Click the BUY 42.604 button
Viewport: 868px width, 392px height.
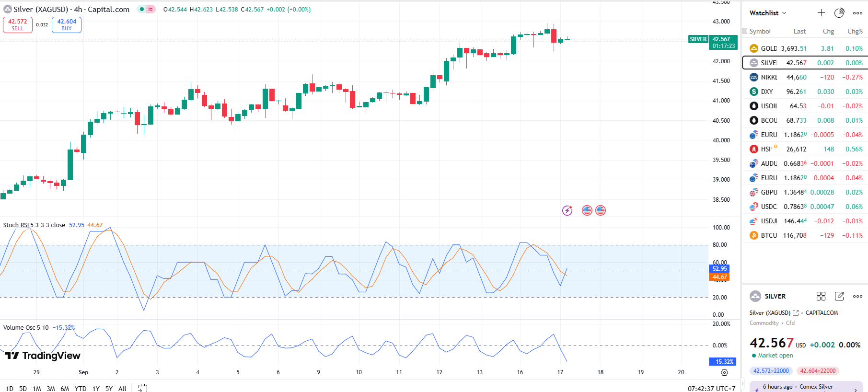click(67, 25)
